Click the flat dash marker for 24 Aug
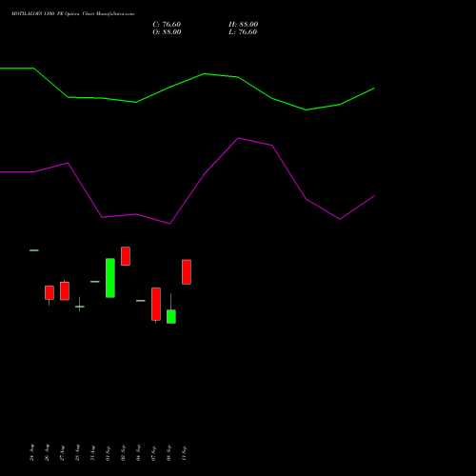 click(x=34, y=250)
